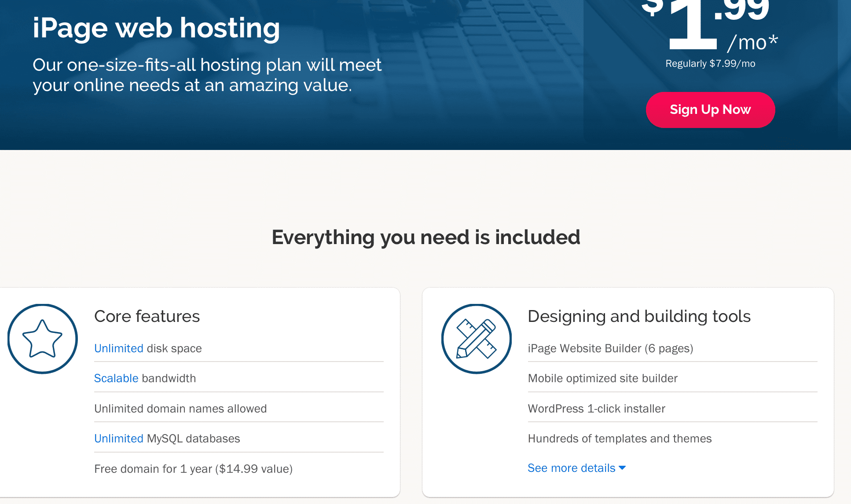The width and height of the screenshot is (851, 504).
Task: Click the '/mo*' price suffix
Action: pos(752,43)
